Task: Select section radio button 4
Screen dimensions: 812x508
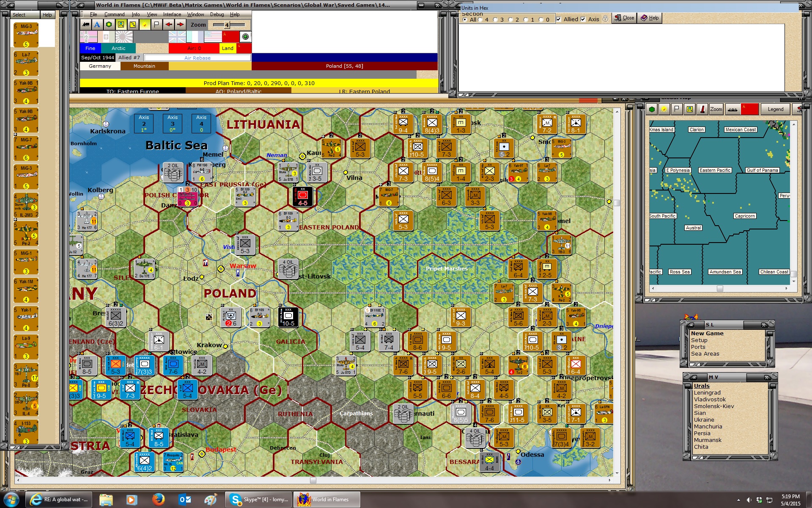Action: pyautogui.click(x=481, y=19)
